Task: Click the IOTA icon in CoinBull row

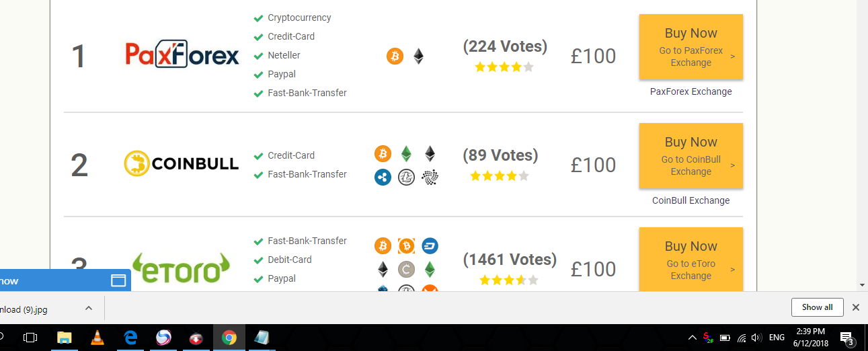Action: click(x=430, y=178)
